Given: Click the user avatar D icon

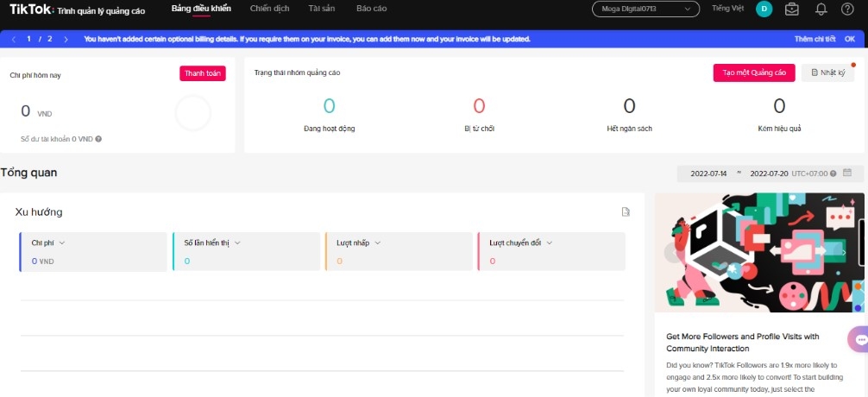Looking at the screenshot, I should pyautogui.click(x=764, y=9).
